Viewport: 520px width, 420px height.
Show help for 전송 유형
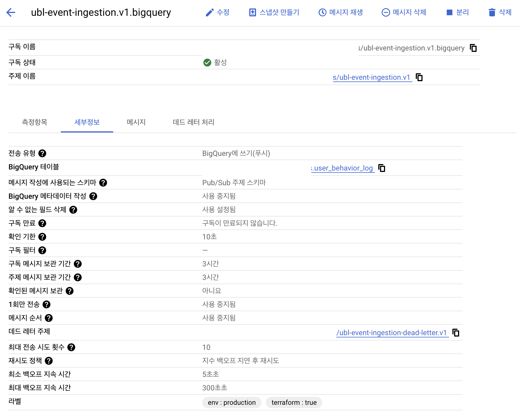pos(42,153)
